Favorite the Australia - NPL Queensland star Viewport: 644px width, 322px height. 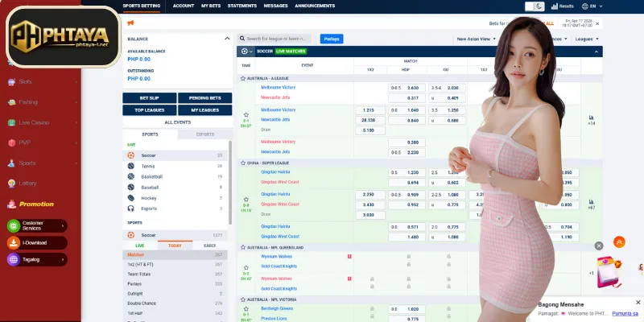tap(243, 248)
